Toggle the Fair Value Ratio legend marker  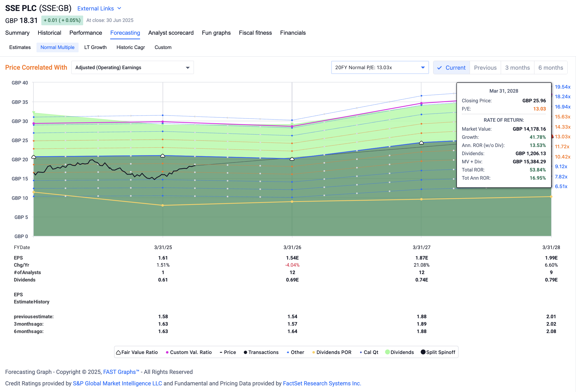click(x=118, y=352)
